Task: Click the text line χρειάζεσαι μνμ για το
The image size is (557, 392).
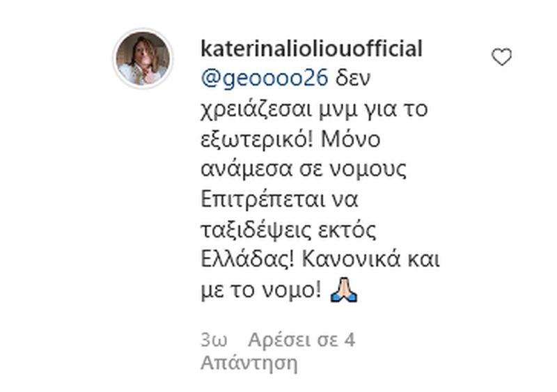Action: coord(314,109)
